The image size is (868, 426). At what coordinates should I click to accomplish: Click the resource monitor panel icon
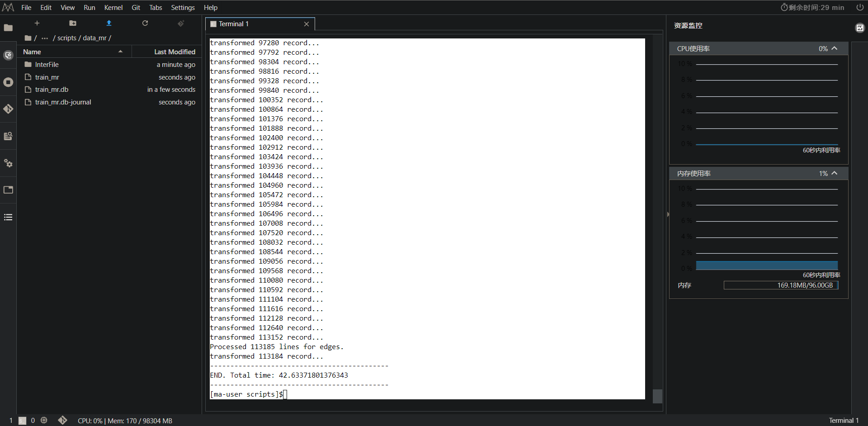coord(860,28)
